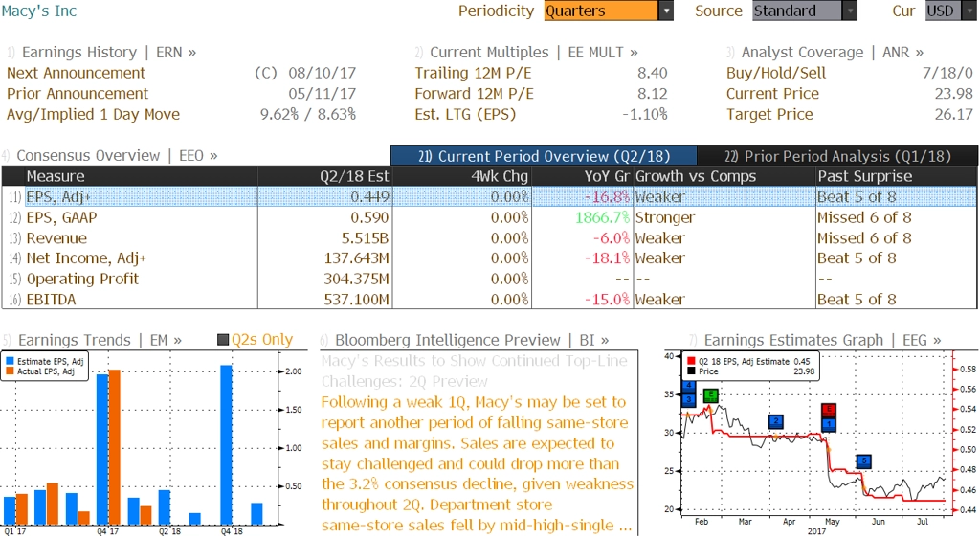Image resolution: width=980 pixels, height=539 pixels.
Task: Click red Q2 18 EPS Estimate legend swatch
Action: pos(691,362)
